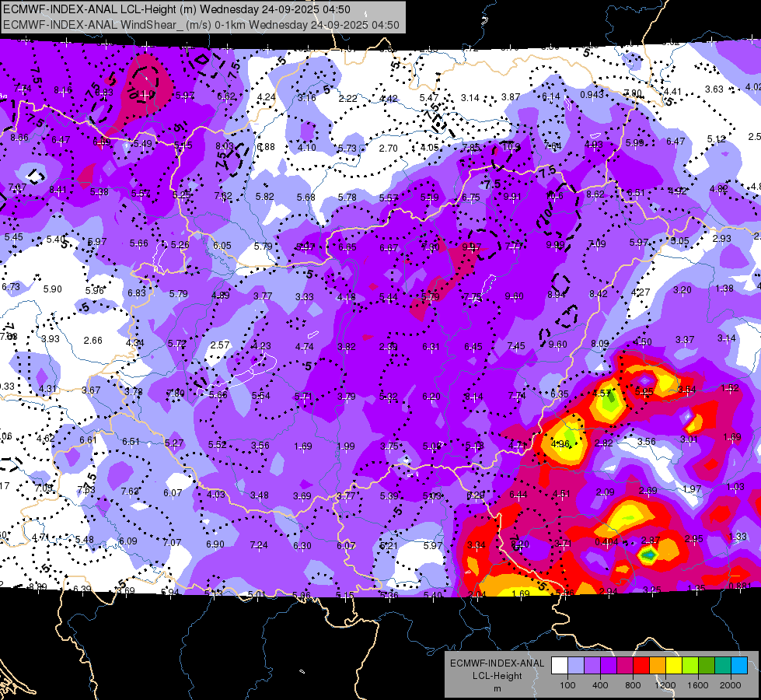Click the wind shear value '2.70'
Screen dimensions: 761x700
point(388,148)
